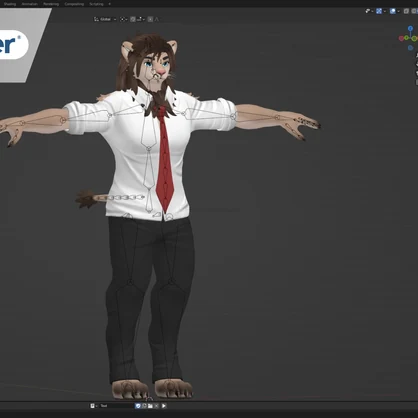
Task: Click the blue Z axis on navigation gizmo
Action: (410, 28)
